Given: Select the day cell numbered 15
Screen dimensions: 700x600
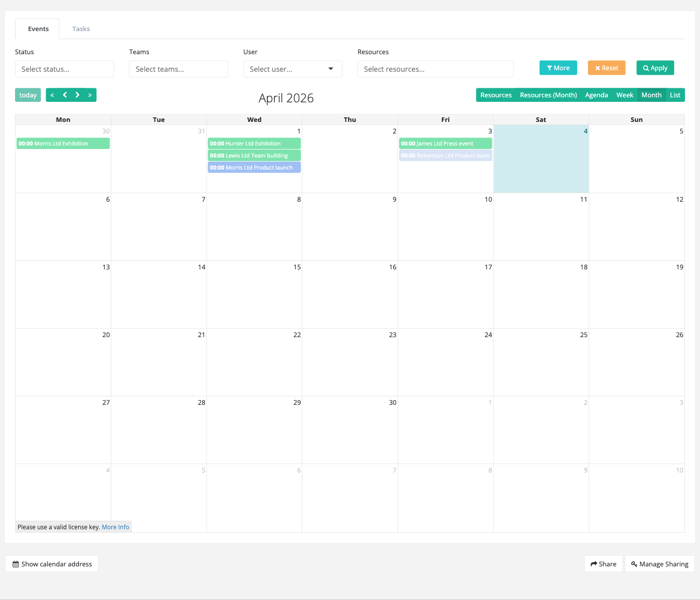Looking at the screenshot, I should click(254, 294).
